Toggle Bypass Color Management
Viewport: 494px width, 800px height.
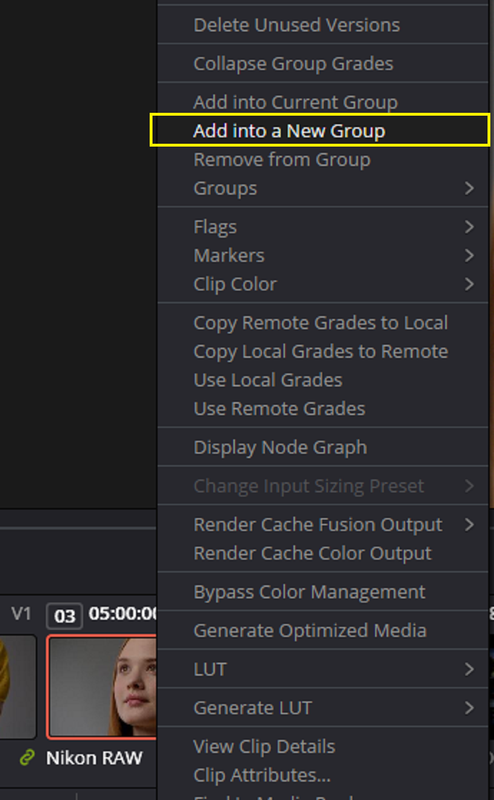tap(323, 592)
